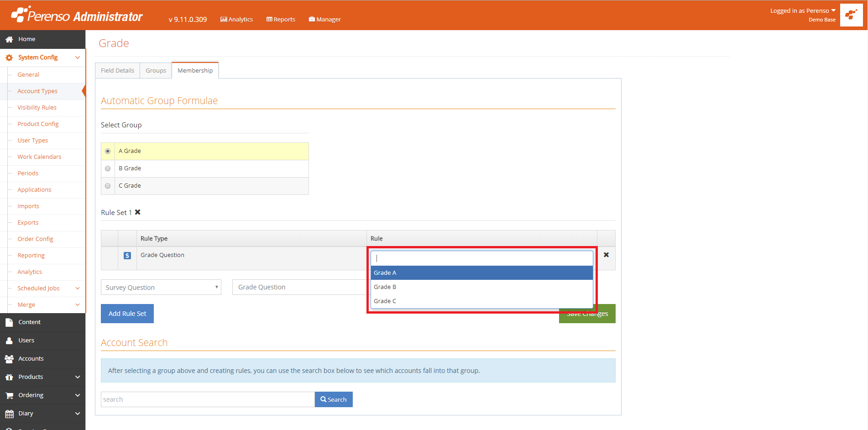
Task: Click the Diary calendar icon
Action: click(9, 414)
